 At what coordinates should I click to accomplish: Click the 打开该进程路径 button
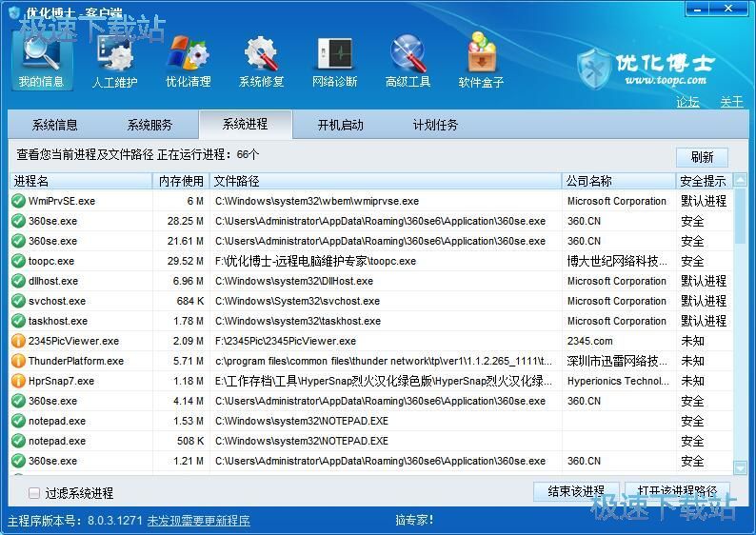677,491
